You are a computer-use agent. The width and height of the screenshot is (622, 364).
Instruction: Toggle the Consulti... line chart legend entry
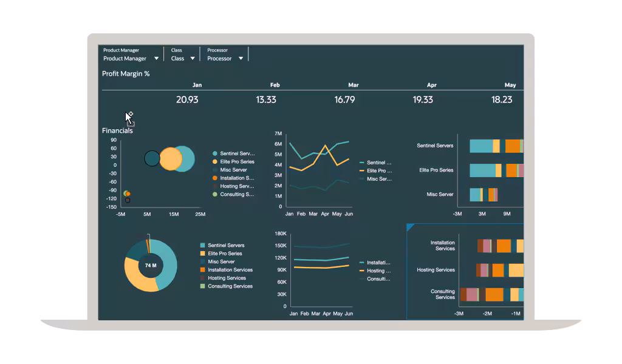pos(375,279)
